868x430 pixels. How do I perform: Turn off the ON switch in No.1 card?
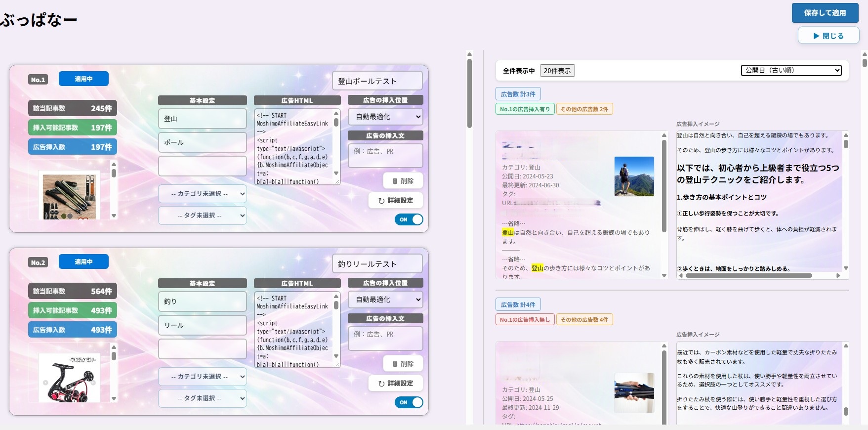coord(409,219)
